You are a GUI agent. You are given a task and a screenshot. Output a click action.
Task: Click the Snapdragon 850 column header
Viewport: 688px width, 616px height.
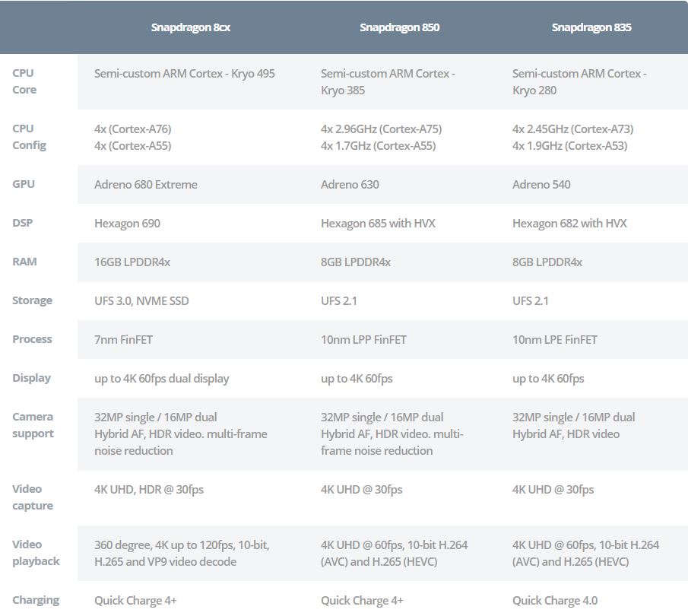point(399,27)
